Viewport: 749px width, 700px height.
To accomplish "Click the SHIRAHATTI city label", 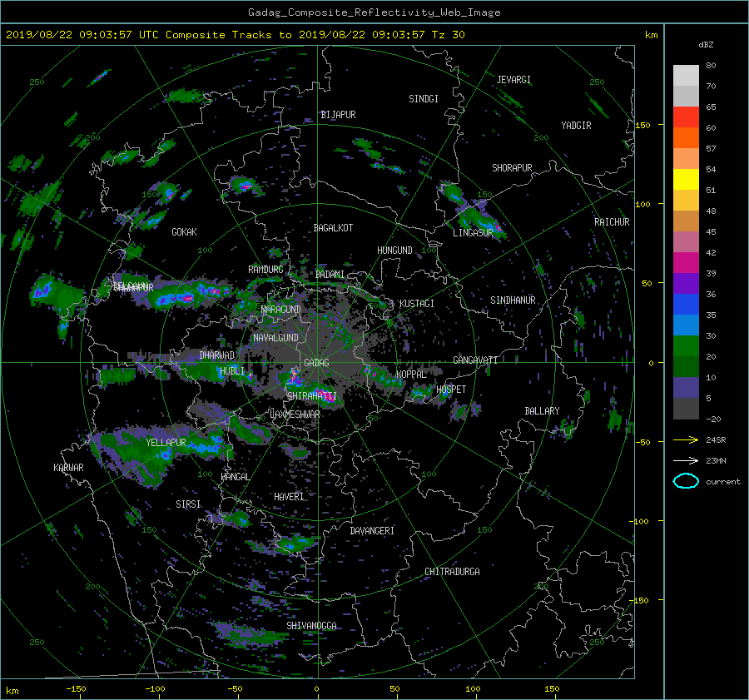I will pos(312,395).
